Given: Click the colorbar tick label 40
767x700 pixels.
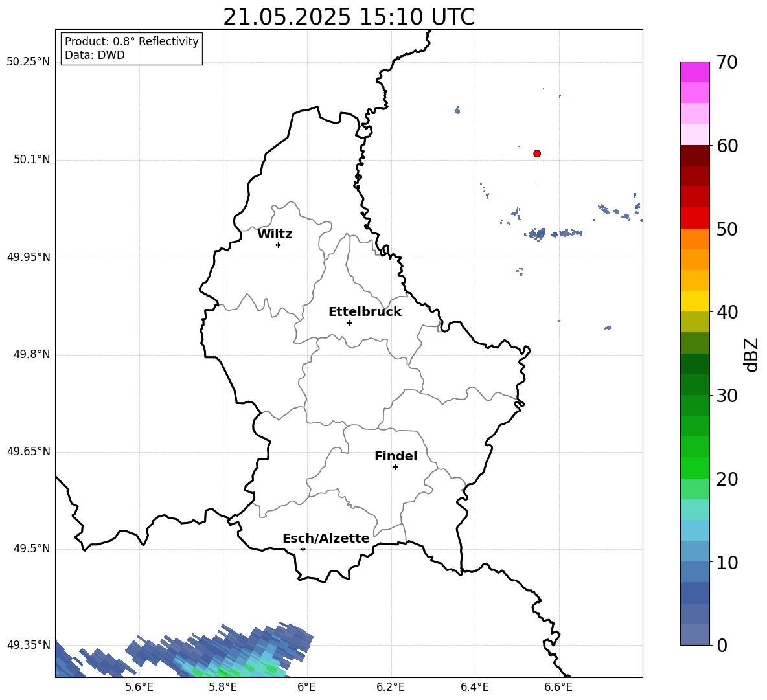Looking at the screenshot, I should (x=727, y=312).
